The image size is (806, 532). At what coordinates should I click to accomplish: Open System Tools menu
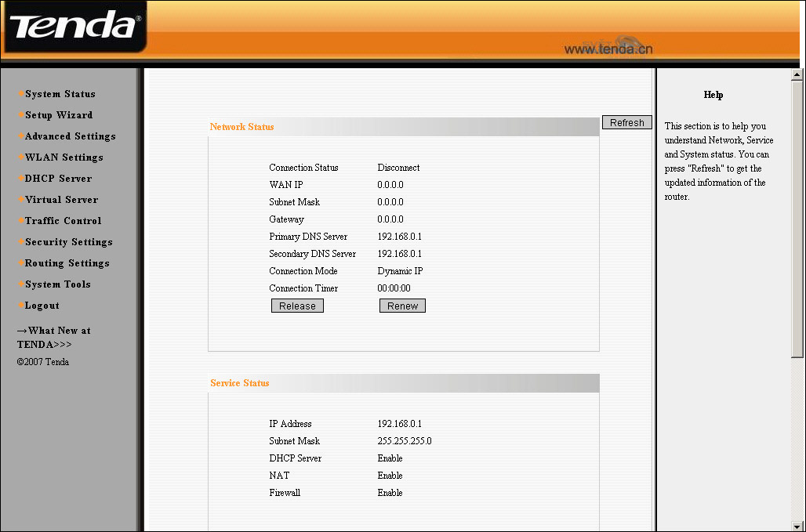point(57,284)
